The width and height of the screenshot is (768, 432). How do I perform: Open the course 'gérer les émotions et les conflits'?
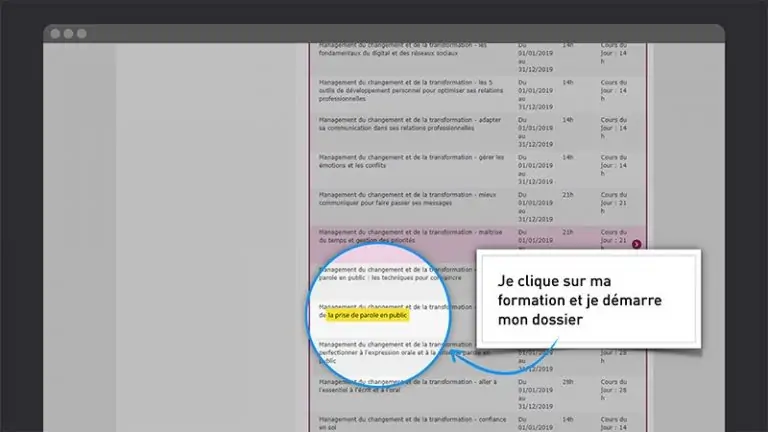coord(411,161)
